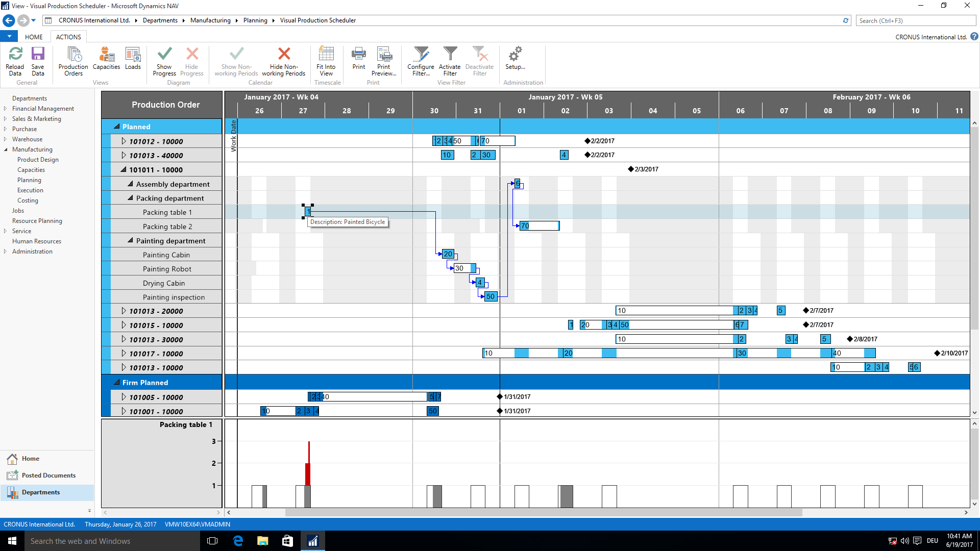Collapse the Planned group
The image size is (980, 551).
pos(117,126)
